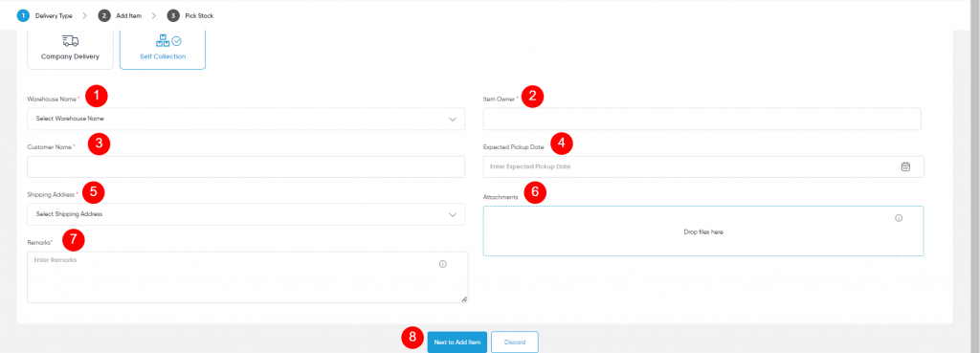980x353 pixels.
Task: Click the Discard button
Action: tap(514, 342)
